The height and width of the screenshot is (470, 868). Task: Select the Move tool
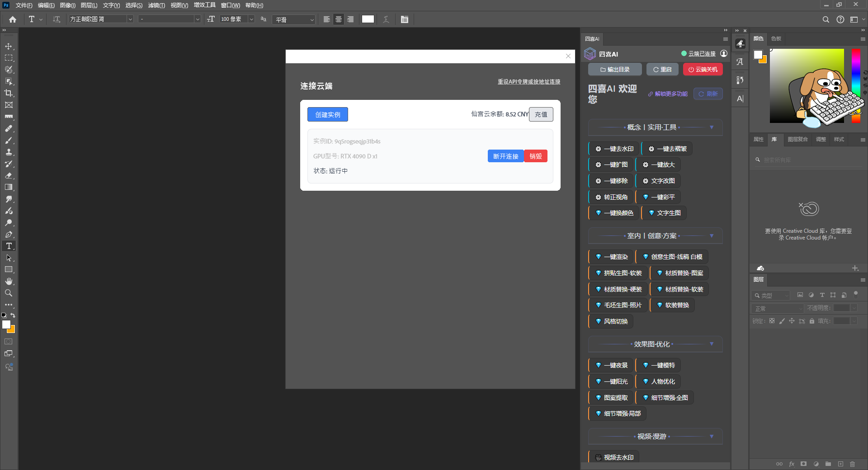pos(9,47)
